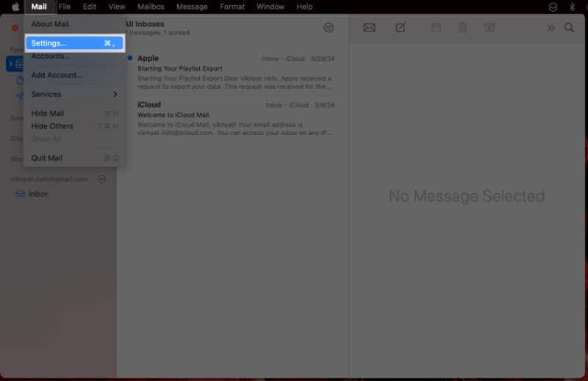The image size is (588, 381).
Task: Open the Format menu
Action: tap(232, 7)
